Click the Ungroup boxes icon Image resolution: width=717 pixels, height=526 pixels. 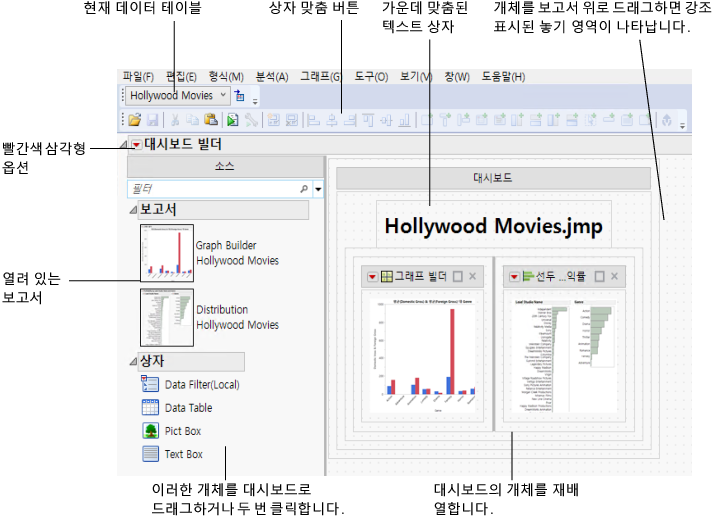click(291, 120)
